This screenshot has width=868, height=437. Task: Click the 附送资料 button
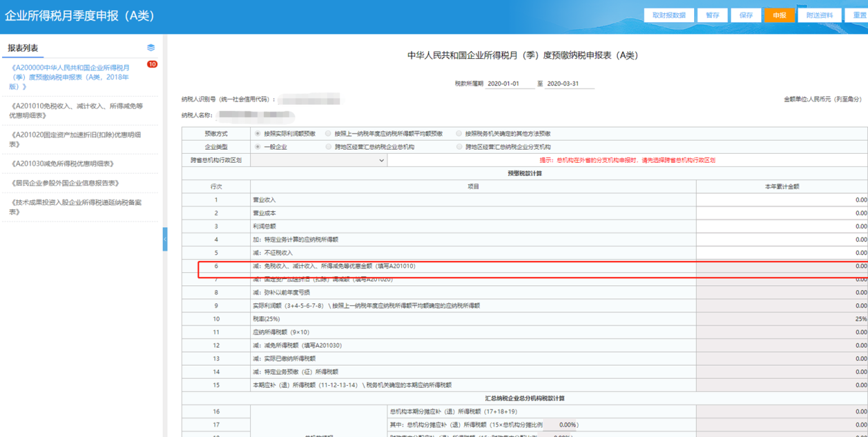click(820, 15)
